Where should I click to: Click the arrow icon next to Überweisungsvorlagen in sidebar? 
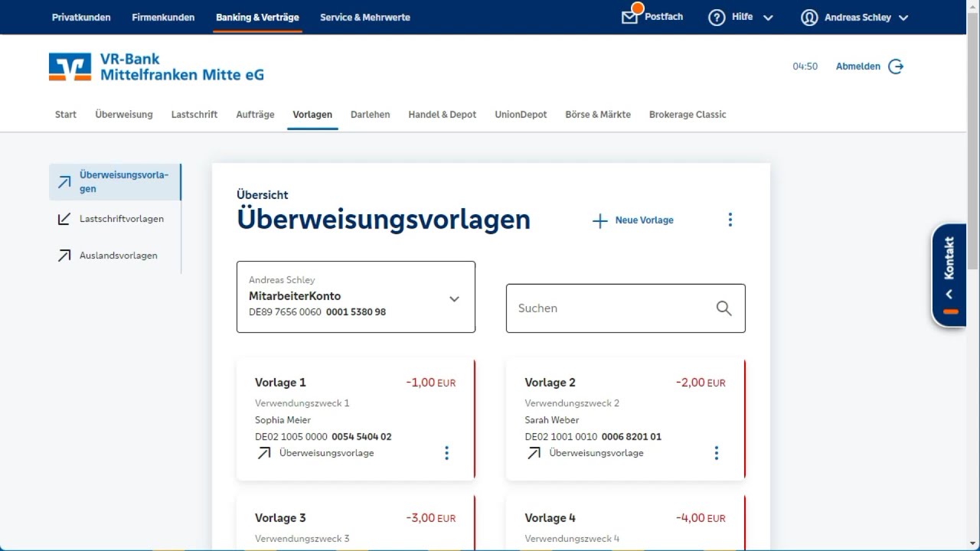(x=64, y=182)
